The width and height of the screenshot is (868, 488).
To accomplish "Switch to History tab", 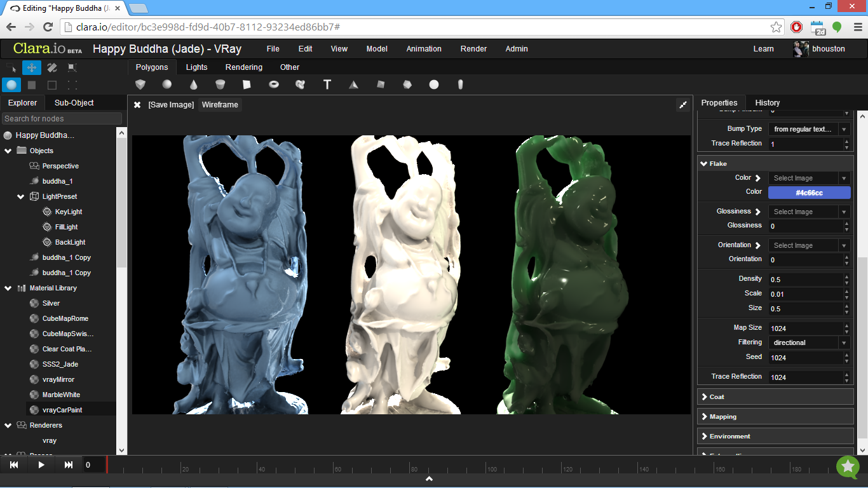I will 768,103.
